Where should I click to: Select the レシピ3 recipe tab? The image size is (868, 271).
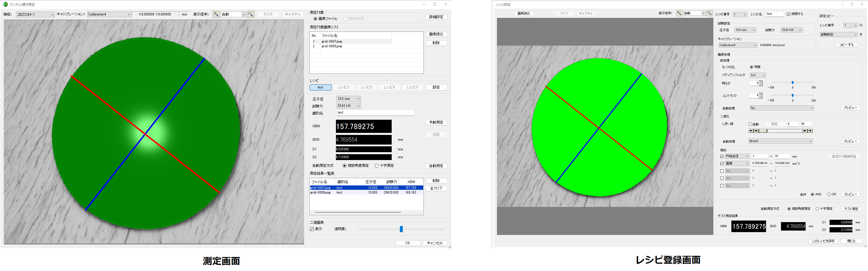(x=367, y=88)
